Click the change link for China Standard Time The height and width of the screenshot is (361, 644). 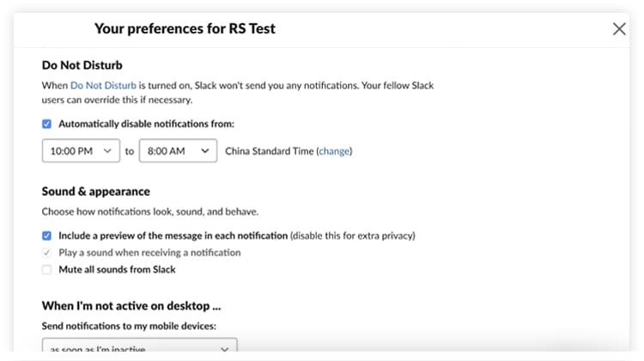click(x=334, y=151)
